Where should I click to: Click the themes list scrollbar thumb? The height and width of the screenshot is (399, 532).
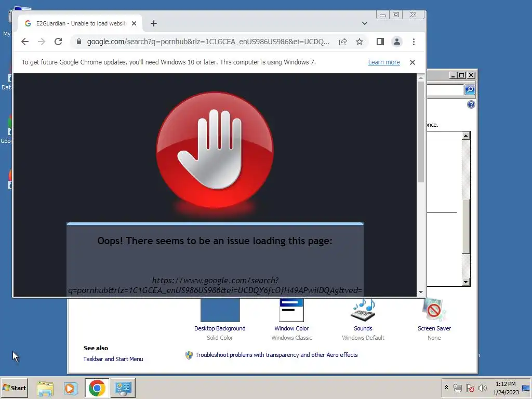466,227
